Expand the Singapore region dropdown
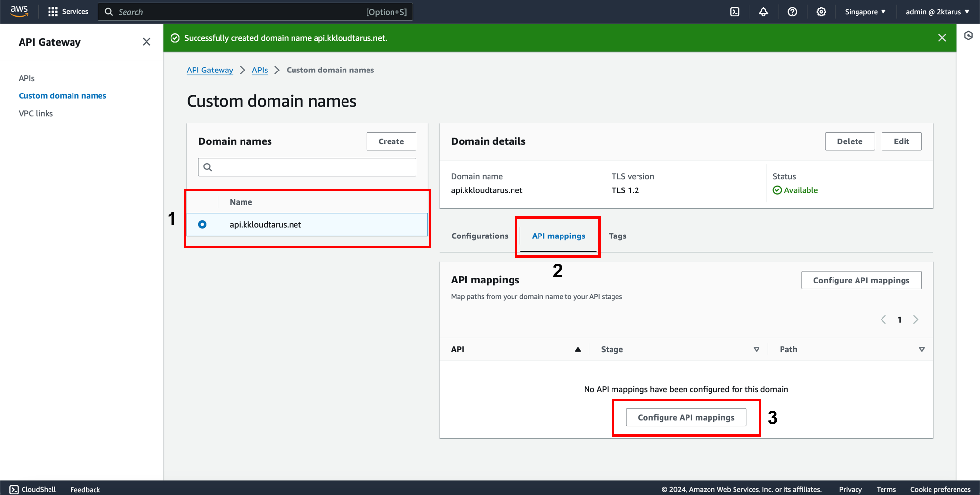980x495 pixels. pos(865,12)
